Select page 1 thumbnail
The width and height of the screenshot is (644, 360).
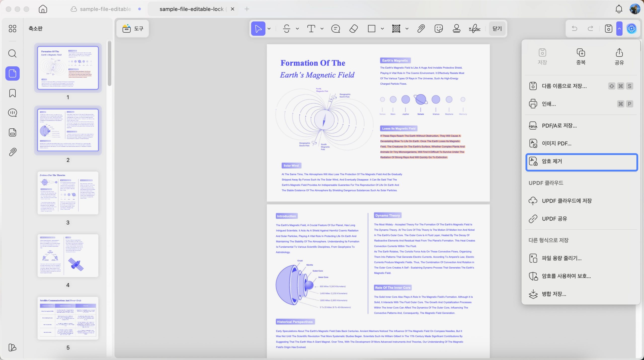68,68
